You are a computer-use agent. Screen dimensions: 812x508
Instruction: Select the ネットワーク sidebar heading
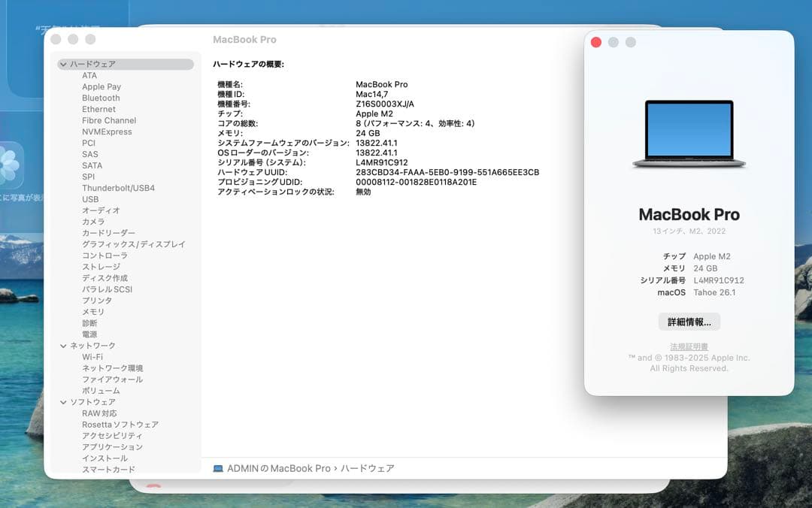point(92,346)
